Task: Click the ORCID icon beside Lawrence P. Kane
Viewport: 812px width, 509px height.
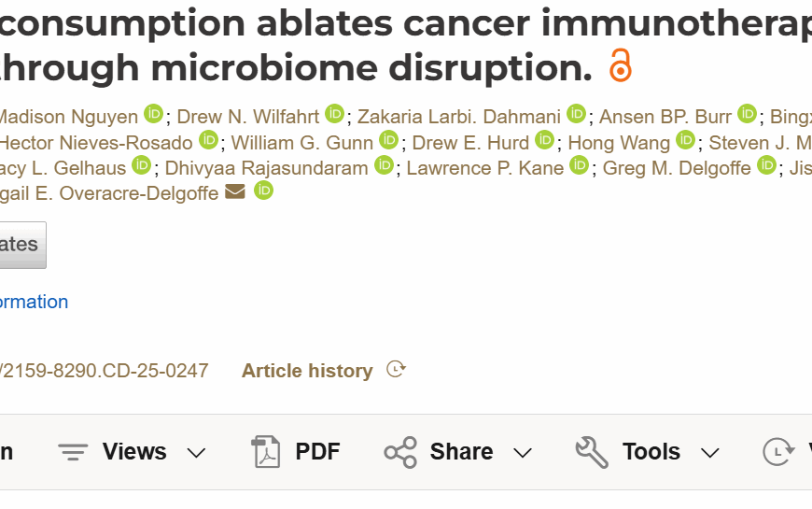Action: point(579,165)
